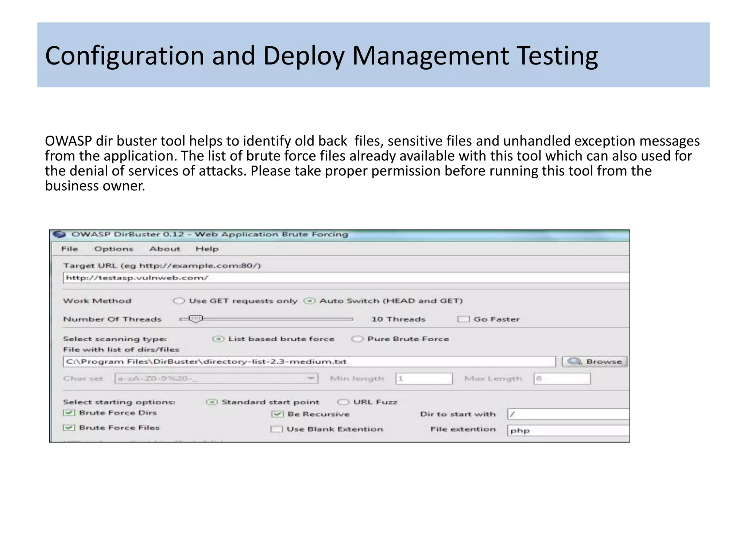This screenshot has height=560, width=747.
Task: Open the Help menu
Action: click(x=207, y=249)
